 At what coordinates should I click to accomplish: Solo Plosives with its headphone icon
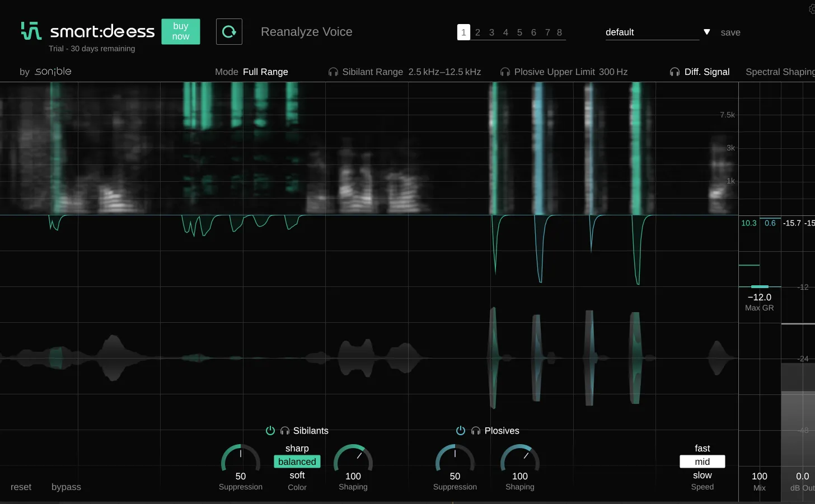[x=476, y=431]
